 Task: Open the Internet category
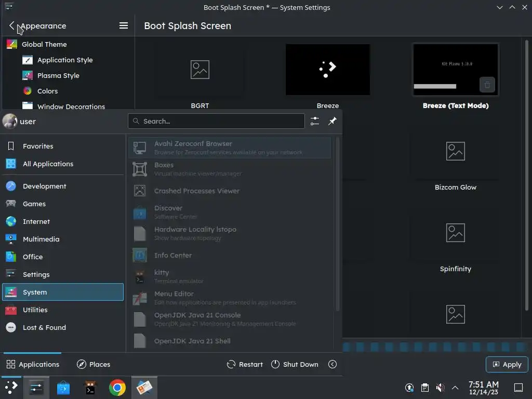pos(63,221)
